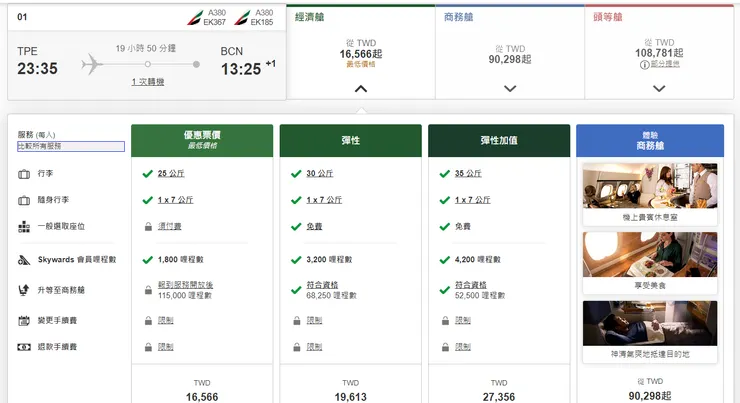Click the 部分提供 info icon under 頭等艙
The width and height of the screenshot is (740, 403).
point(645,64)
